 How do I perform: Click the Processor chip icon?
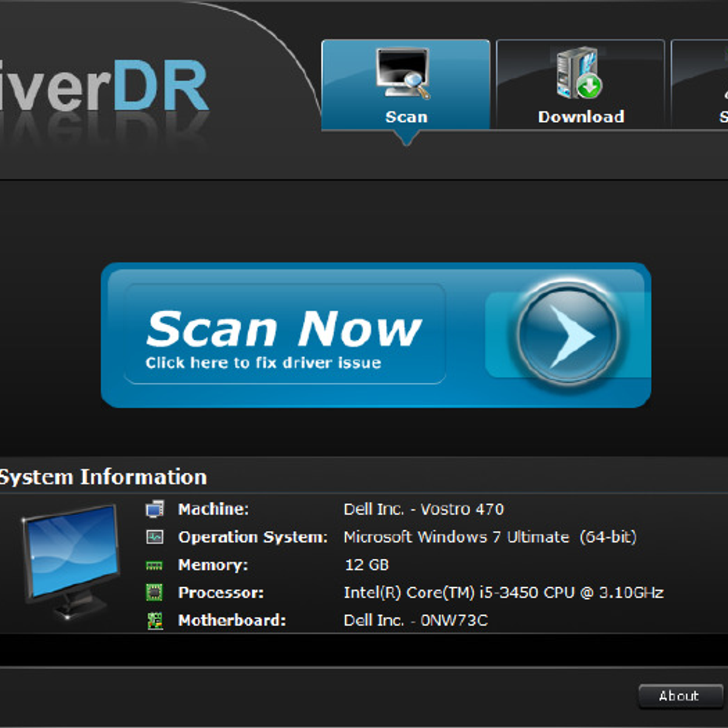coord(155,593)
